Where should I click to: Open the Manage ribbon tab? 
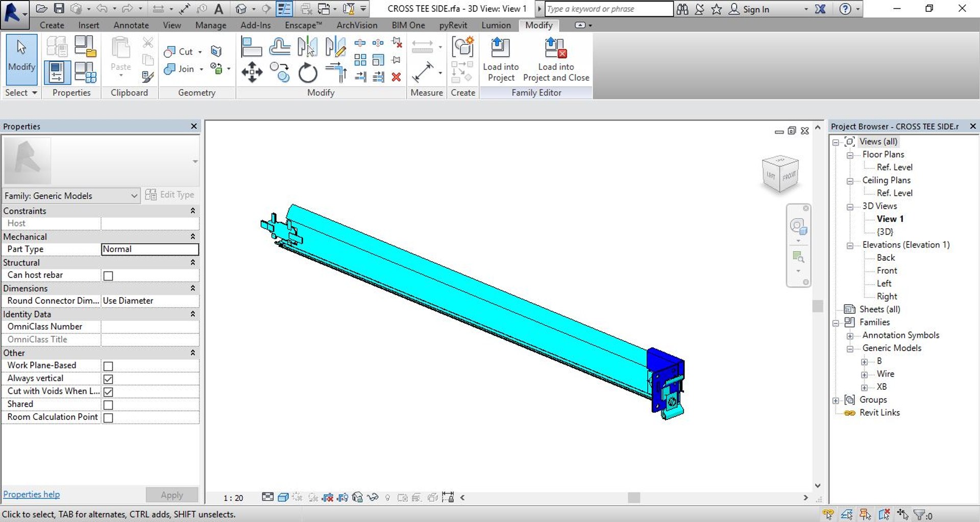pos(210,25)
